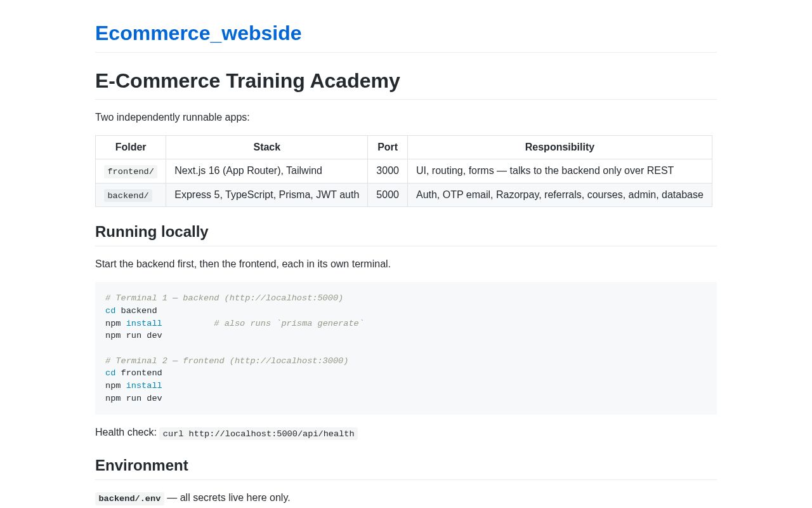Select the "Two independently runnable apps:" sentence
Screen dimensions: 812x508
coord(173,117)
